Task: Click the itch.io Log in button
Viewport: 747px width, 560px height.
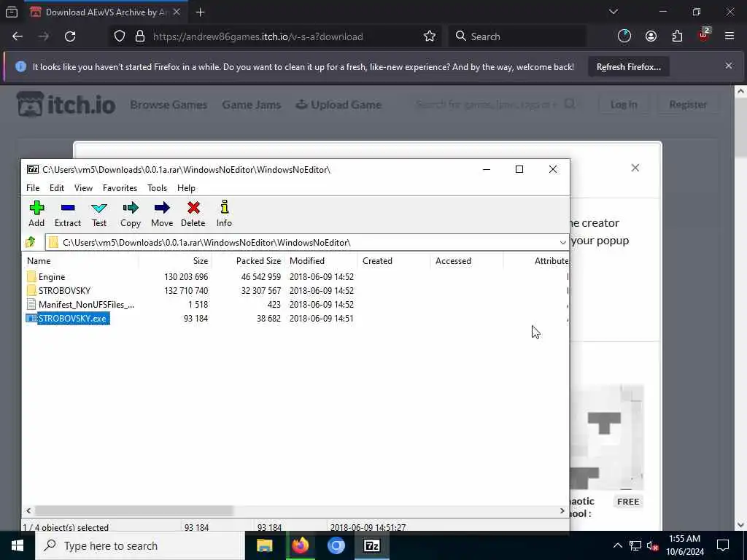Action: tap(624, 104)
